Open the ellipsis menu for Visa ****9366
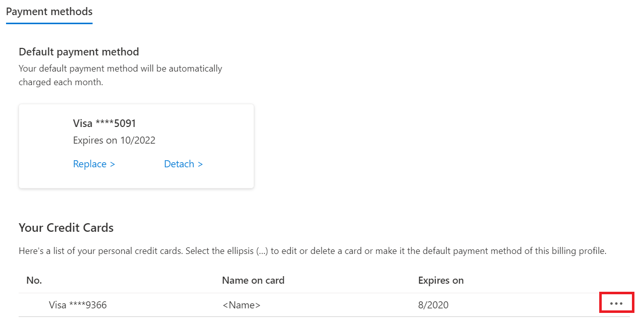The image size is (644, 325). [616, 304]
